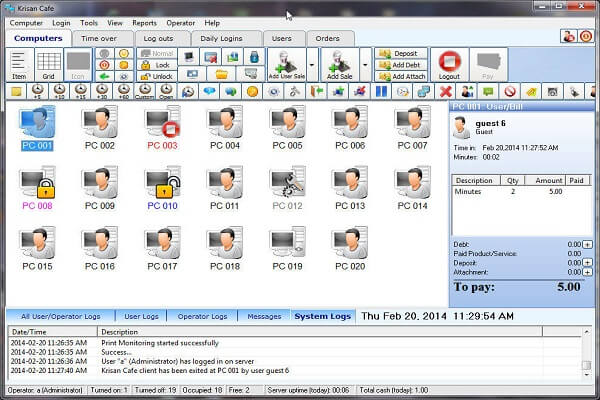Screen dimensions: 600x400
Task: Open the Add User Sale dropdown arrow
Action: click(312, 65)
